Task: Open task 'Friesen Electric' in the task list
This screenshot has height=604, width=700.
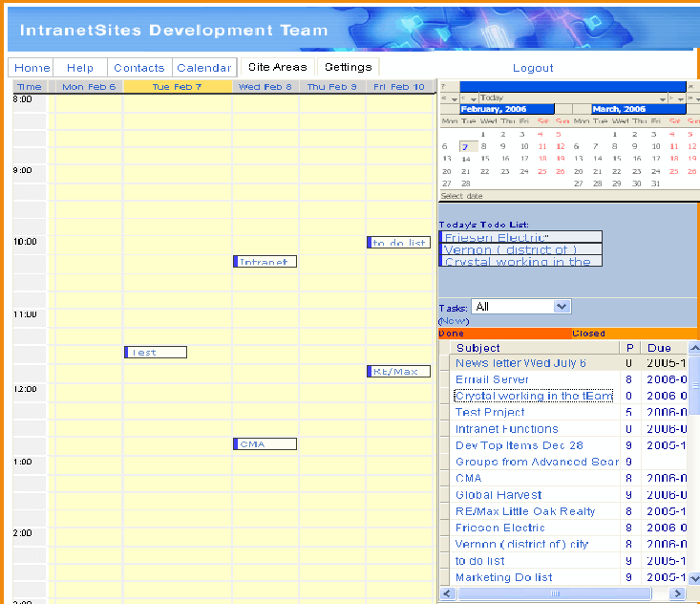Action: tap(500, 528)
